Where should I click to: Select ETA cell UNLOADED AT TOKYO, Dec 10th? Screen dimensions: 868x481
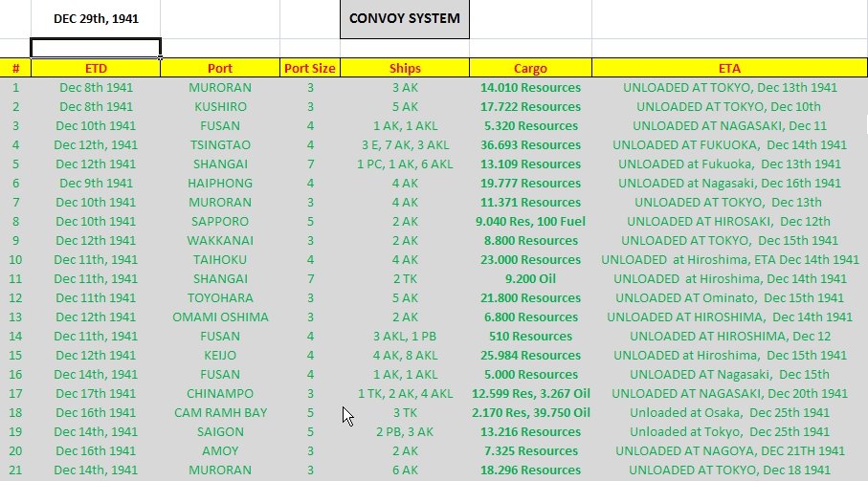tap(729, 107)
